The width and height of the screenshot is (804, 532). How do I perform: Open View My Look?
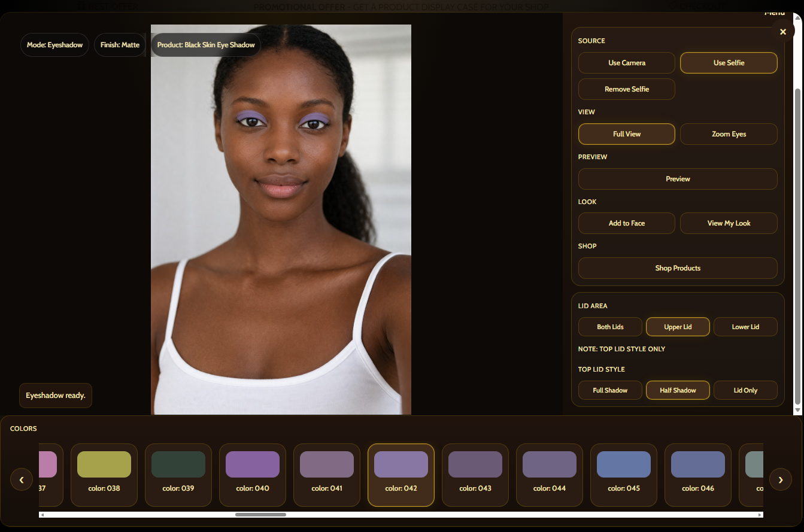coord(729,223)
